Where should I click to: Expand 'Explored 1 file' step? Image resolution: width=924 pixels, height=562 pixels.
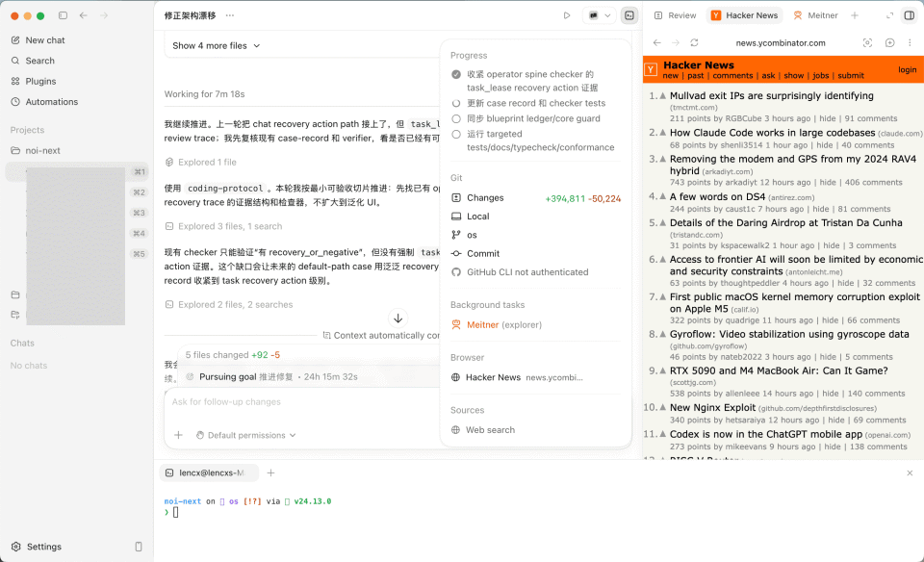tap(201, 162)
